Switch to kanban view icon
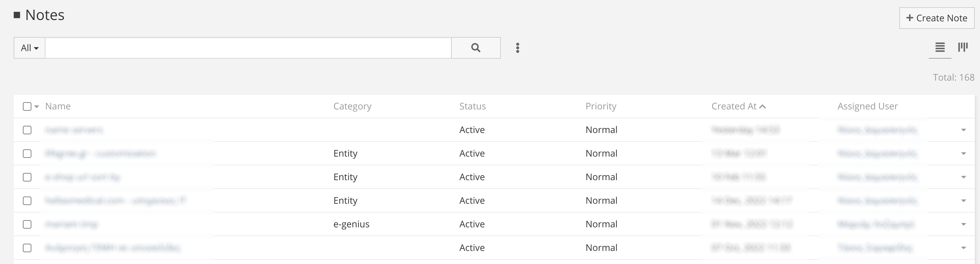The width and height of the screenshot is (980, 264). pyautogui.click(x=963, y=47)
